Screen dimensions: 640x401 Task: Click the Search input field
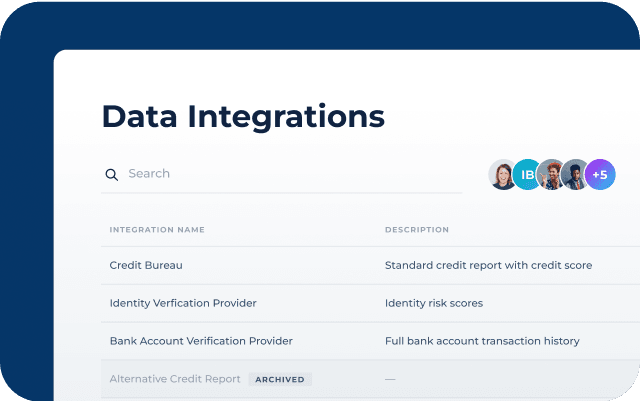pyautogui.click(x=282, y=174)
